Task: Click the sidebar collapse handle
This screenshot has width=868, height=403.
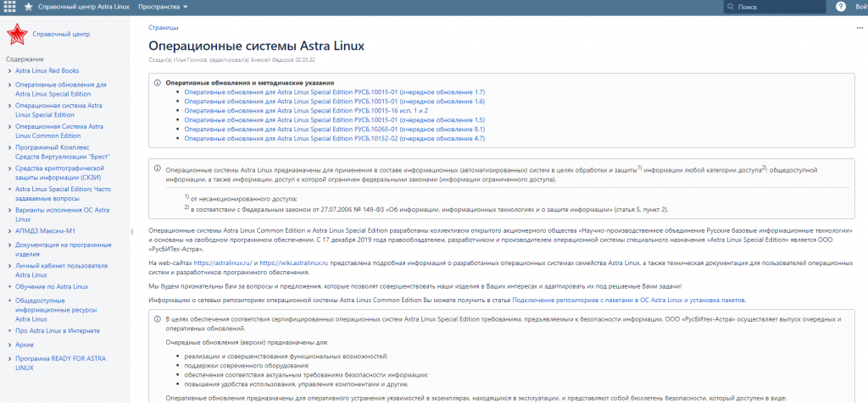Action: pos(131,232)
